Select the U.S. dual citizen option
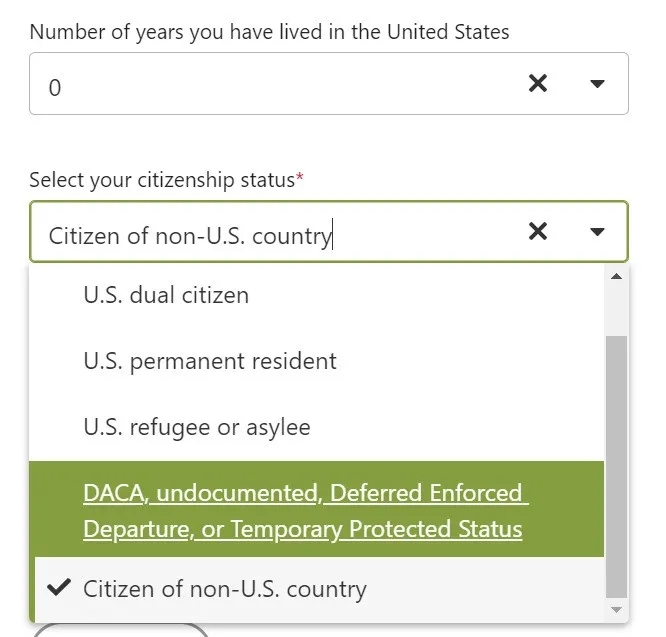The image size is (666, 637). click(x=166, y=295)
